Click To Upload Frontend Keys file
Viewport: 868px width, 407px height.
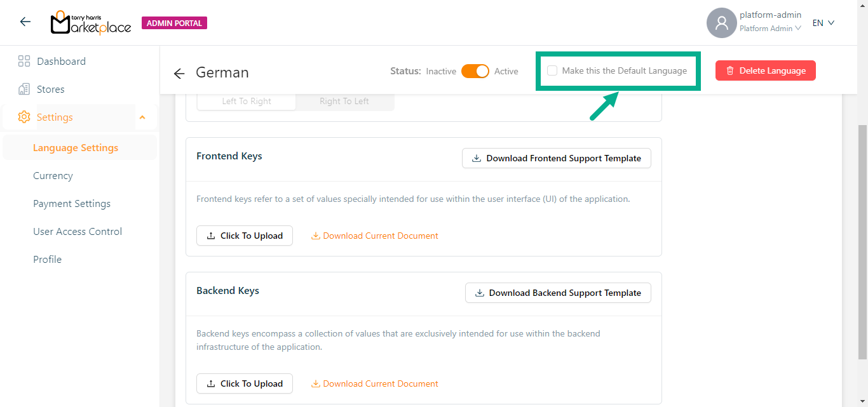click(245, 236)
